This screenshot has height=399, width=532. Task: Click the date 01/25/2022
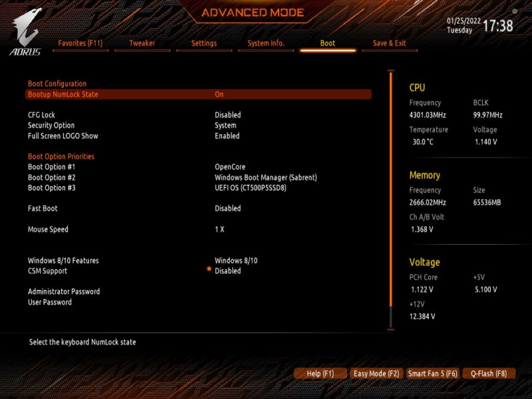pos(464,21)
